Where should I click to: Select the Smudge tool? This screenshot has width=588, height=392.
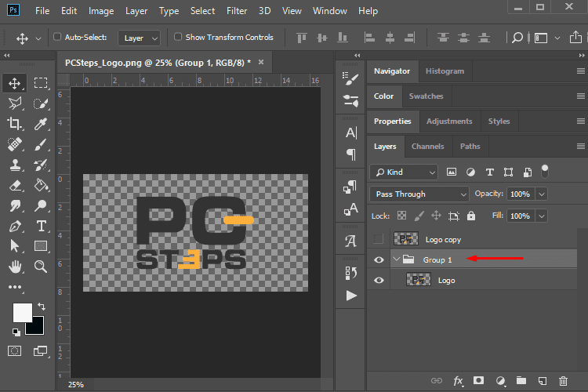tap(15, 205)
